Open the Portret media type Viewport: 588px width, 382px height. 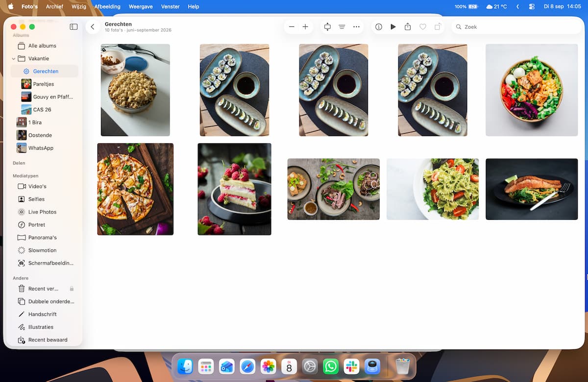point(44,224)
